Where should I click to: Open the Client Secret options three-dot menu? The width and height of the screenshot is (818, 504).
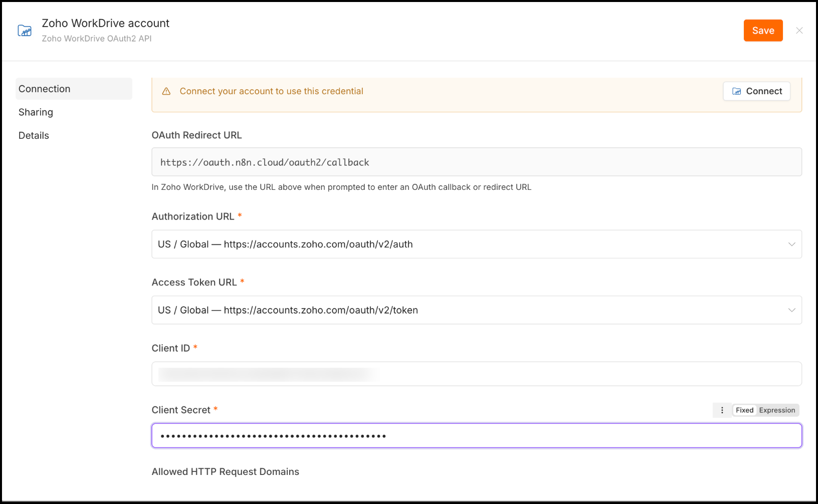point(722,410)
